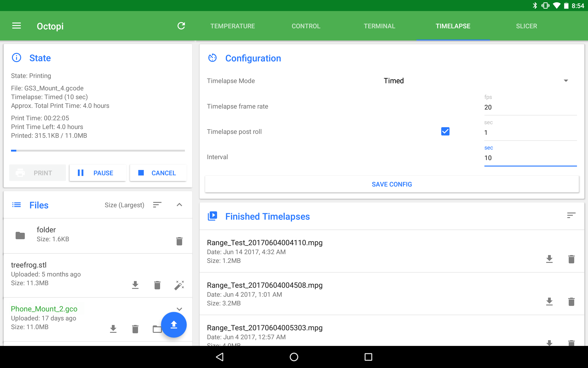Move Phone_Mount_2.gco using folder icon
The image size is (588, 368).
(x=157, y=329)
